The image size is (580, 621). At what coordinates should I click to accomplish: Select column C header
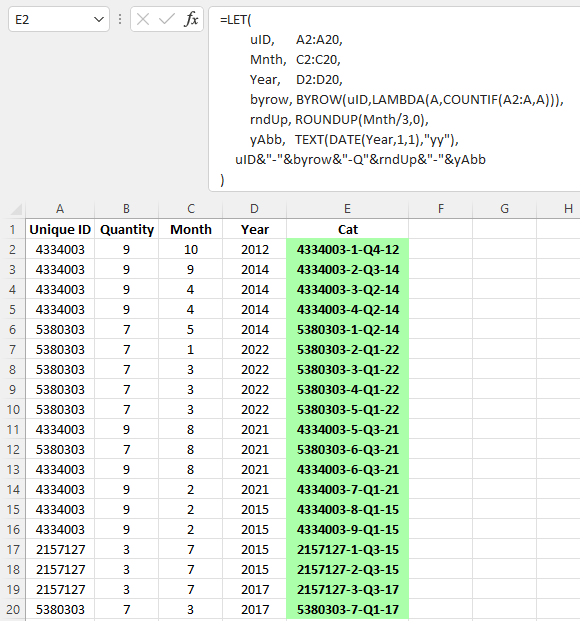pos(191,209)
